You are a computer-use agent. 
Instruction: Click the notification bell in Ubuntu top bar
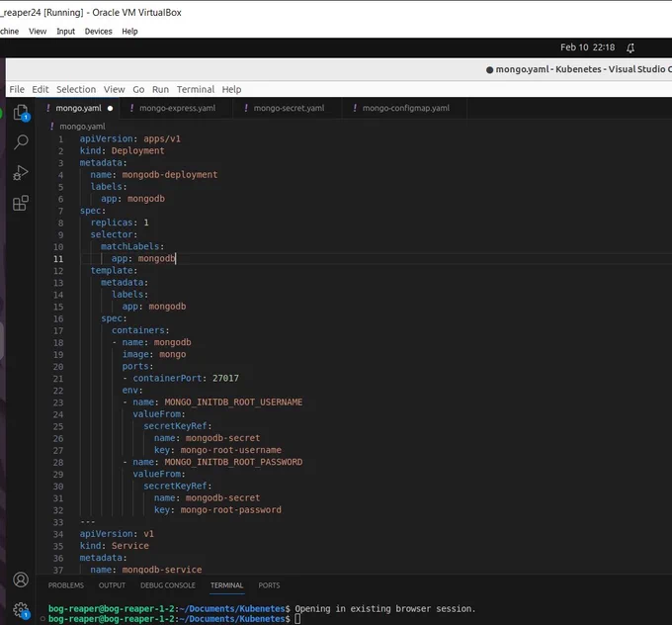coord(630,48)
